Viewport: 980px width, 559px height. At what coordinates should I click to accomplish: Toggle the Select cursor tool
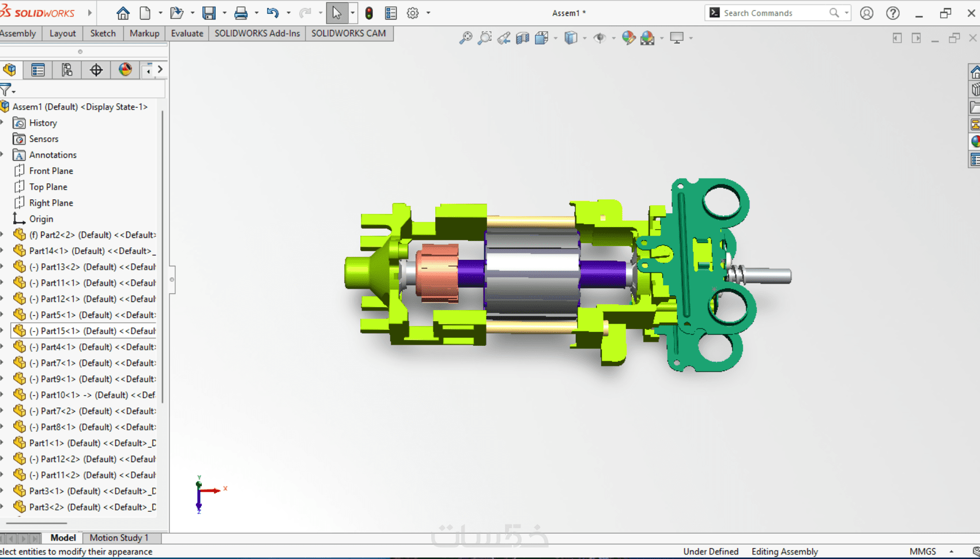pos(337,13)
